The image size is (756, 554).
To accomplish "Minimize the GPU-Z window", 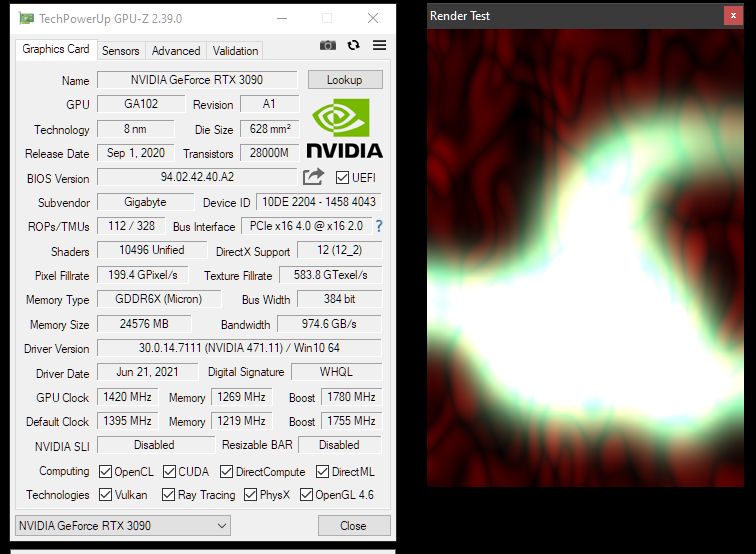I will (282, 18).
